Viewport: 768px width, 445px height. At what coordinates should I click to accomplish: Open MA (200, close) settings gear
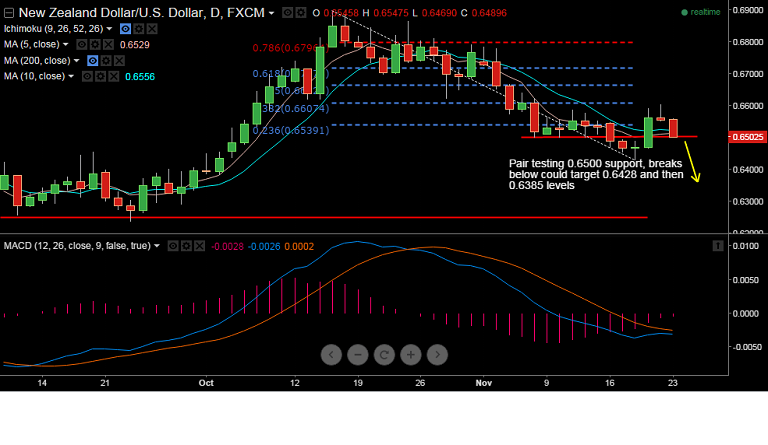(x=106, y=61)
